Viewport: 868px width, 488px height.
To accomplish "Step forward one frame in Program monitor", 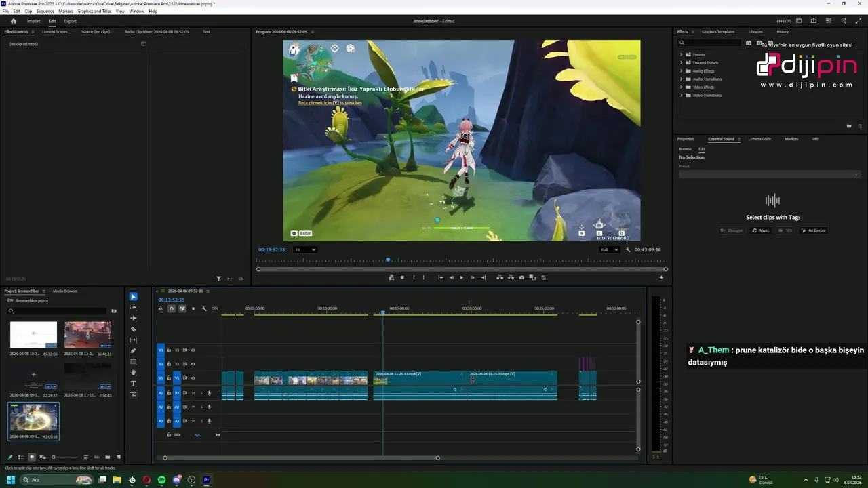I will (473, 277).
